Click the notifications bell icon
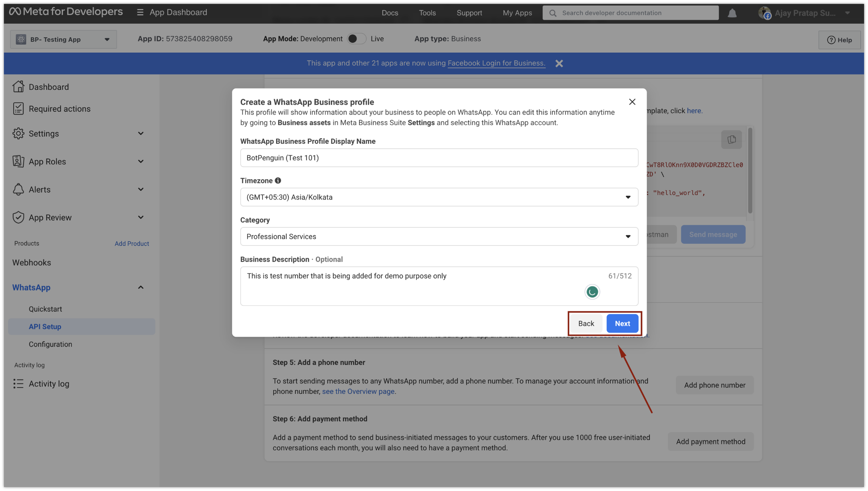The width and height of the screenshot is (868, 491). click(x=732, y=13)
